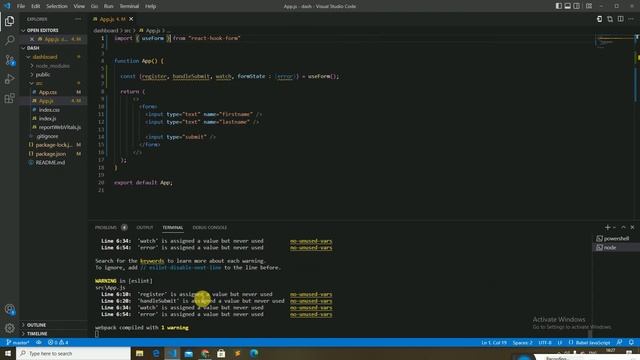
Task: Click the last no-unused-vars link
Action: (311, 314)
